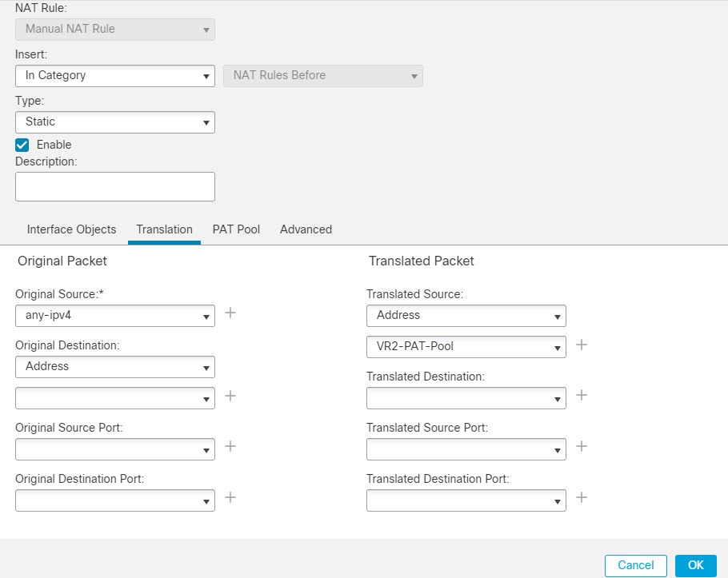
Task: Cancel the NAT rule dialog
Action: 636,565
